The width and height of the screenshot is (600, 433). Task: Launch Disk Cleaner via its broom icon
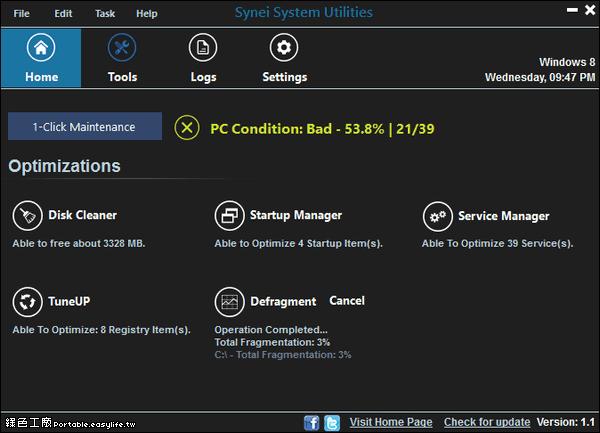click(27, 215)
